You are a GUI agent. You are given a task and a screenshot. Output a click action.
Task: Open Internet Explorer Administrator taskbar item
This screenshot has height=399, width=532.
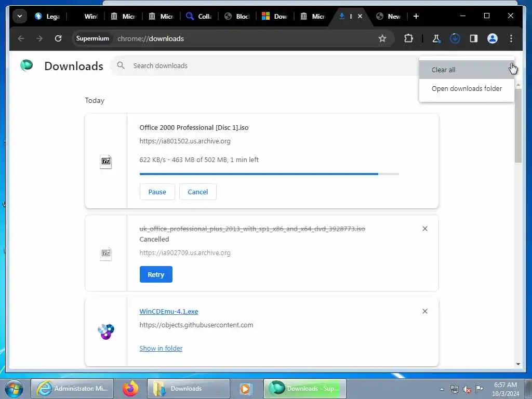click(72, 389)
